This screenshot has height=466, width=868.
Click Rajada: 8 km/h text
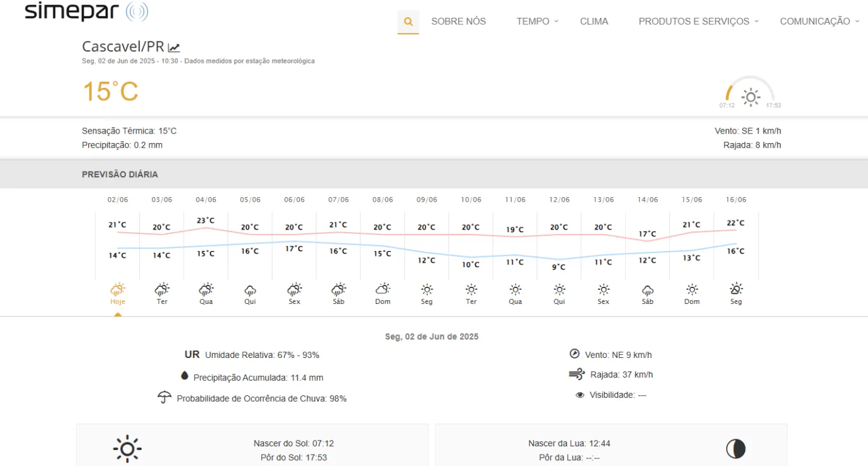point(752,145)
